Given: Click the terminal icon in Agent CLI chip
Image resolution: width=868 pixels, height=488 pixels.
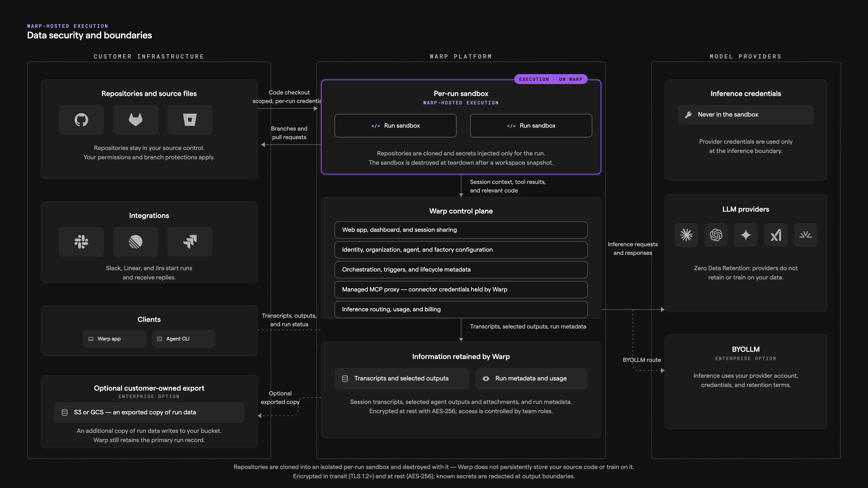Looking at the screenshot, I should (159, 339).
